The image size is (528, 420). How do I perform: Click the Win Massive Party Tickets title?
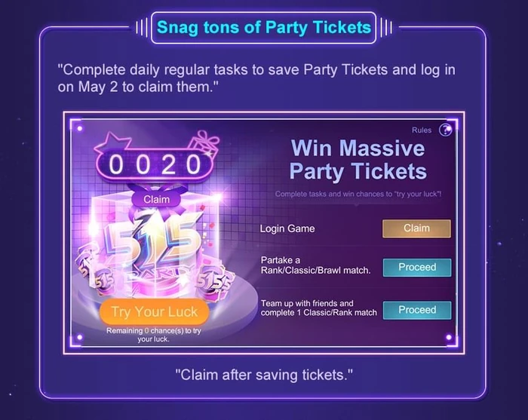click(358, 160)
